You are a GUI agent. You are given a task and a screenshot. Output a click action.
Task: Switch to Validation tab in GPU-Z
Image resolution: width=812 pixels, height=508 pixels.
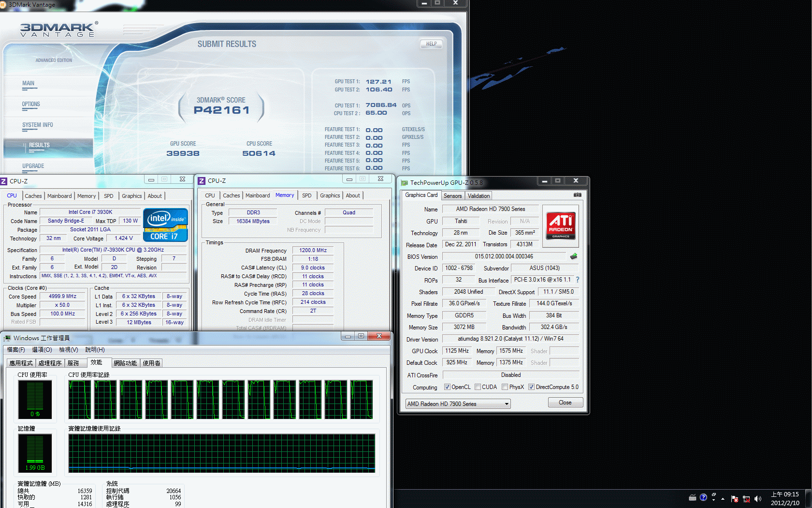pyautogui.click(x=478, y=196)
